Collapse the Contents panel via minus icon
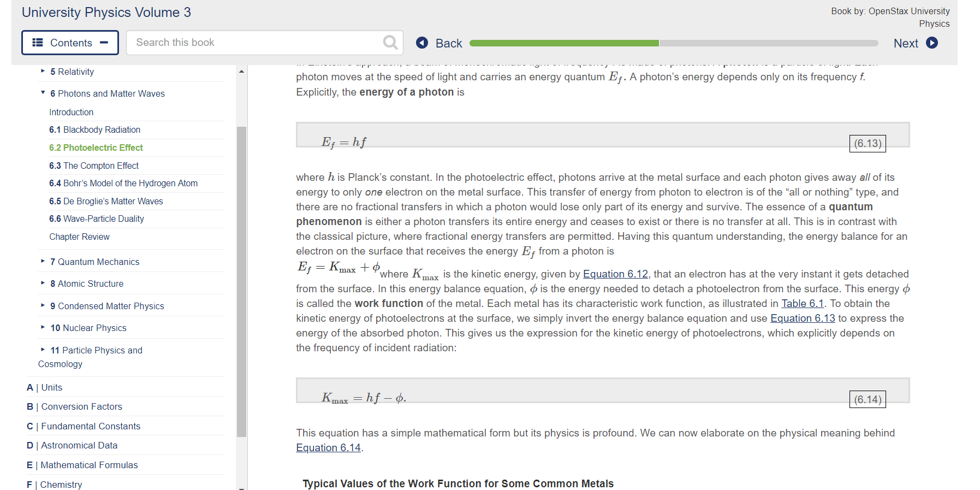This screenshot has height=490, width=980. [x=105, y=42]
